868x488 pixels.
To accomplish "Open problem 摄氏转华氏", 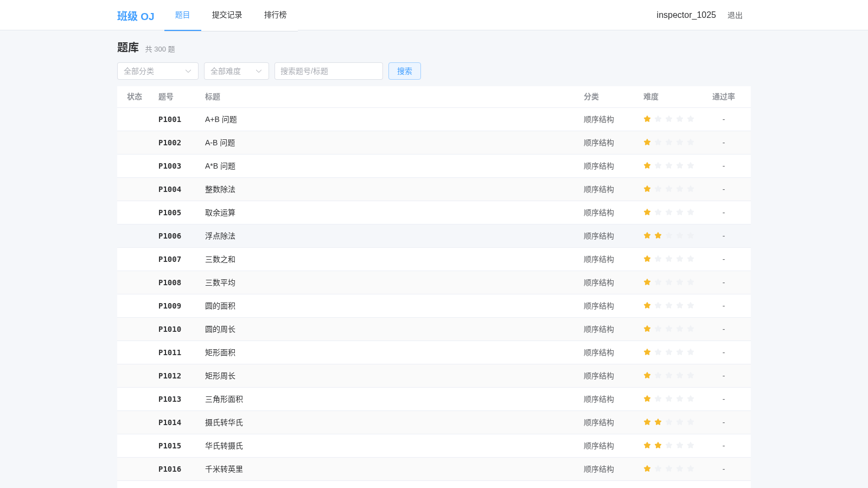I will (x=224, y=422).
